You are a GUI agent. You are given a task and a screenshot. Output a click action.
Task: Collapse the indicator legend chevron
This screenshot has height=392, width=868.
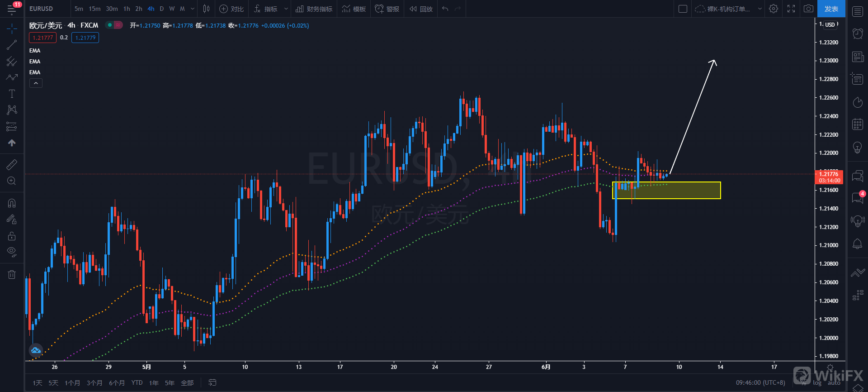(x=36, y=83)
